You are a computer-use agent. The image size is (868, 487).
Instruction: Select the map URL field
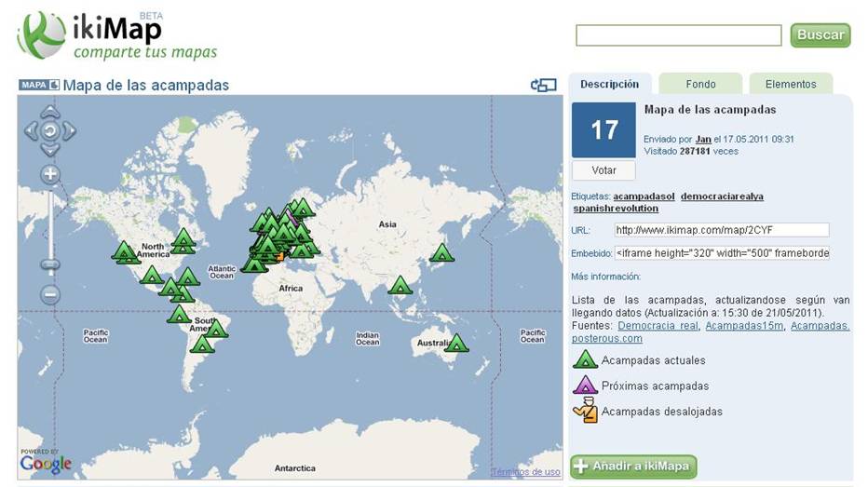(721, 230)
